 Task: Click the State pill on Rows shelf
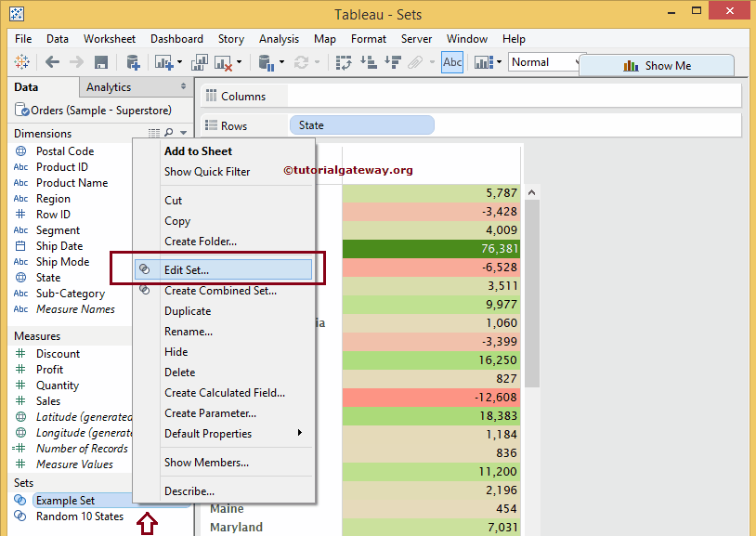click(x=361, y=125)
